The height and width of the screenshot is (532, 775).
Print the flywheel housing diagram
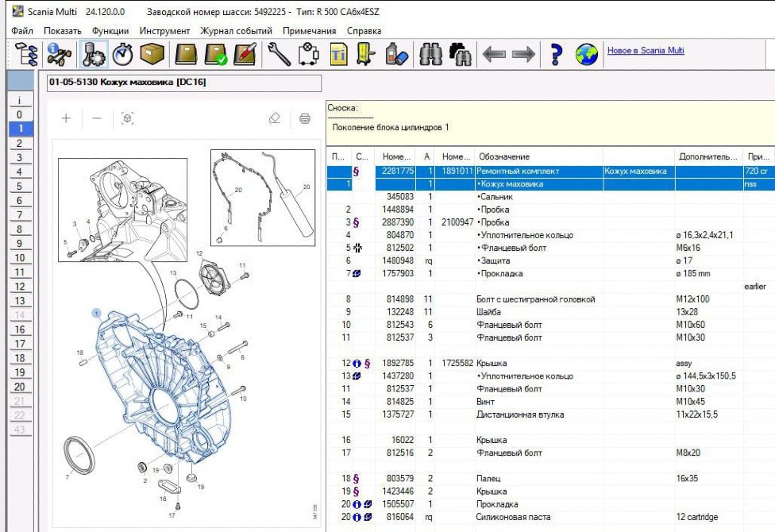point(304,118)
